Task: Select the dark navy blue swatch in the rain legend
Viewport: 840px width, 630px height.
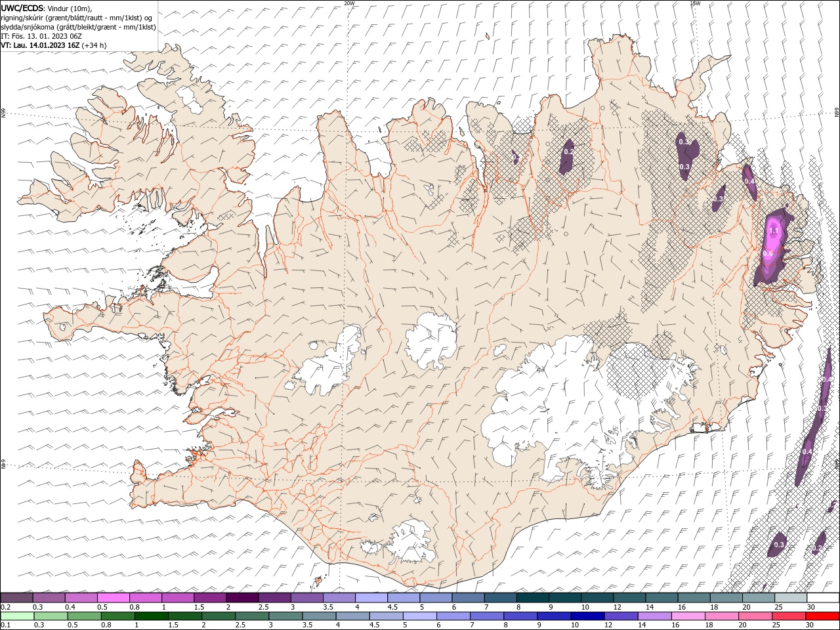Action: (587, 616)
